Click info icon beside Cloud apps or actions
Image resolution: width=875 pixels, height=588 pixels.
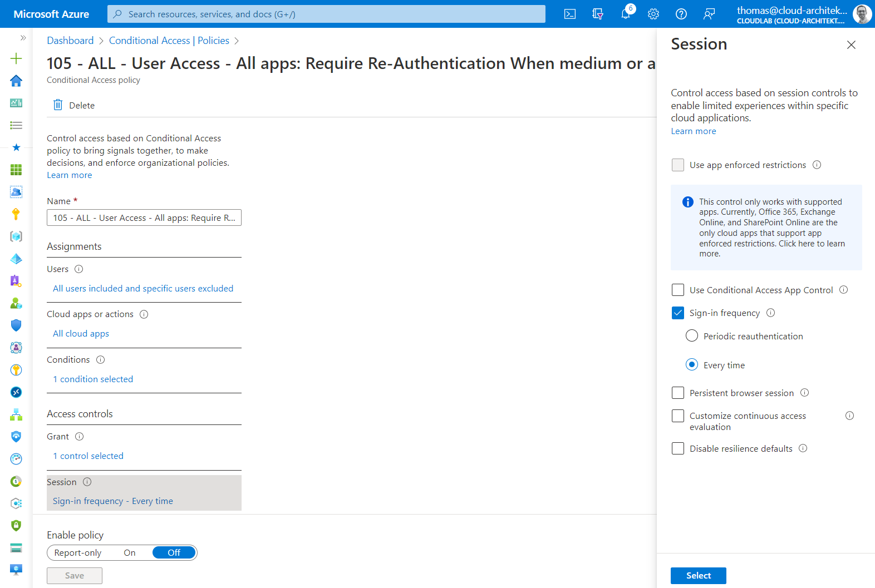pos(144,314)
